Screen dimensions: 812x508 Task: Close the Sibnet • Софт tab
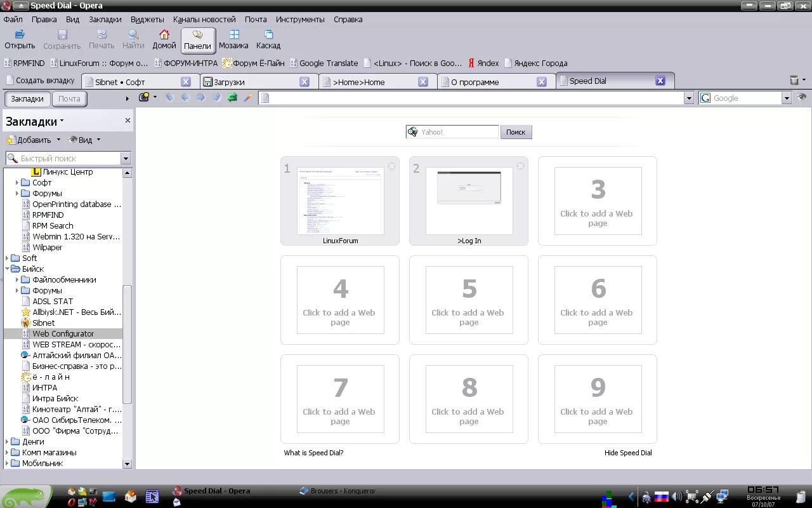click(x=186, y=82)
